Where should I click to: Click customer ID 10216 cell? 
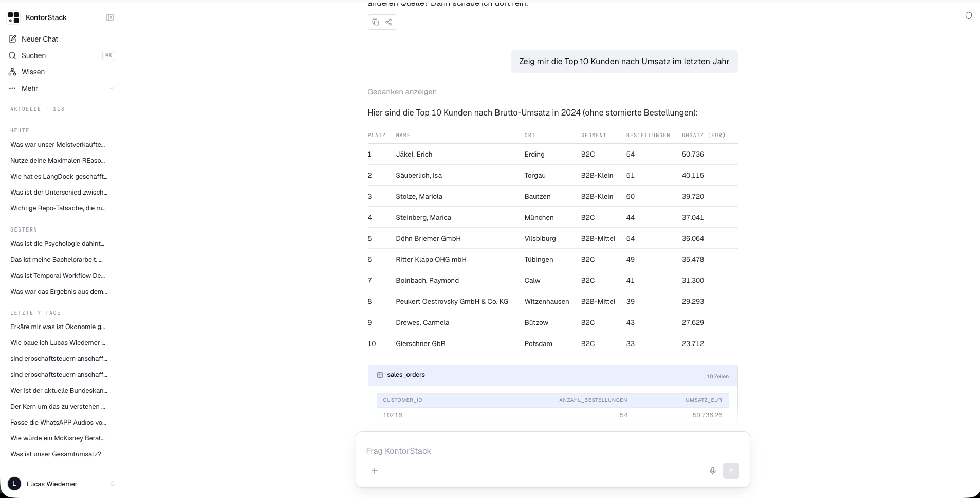pos(393,415)
